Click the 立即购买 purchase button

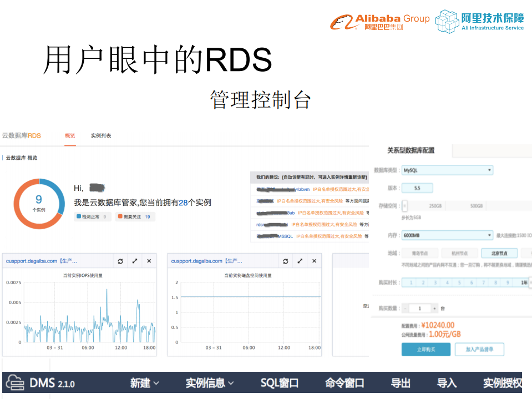425,349
